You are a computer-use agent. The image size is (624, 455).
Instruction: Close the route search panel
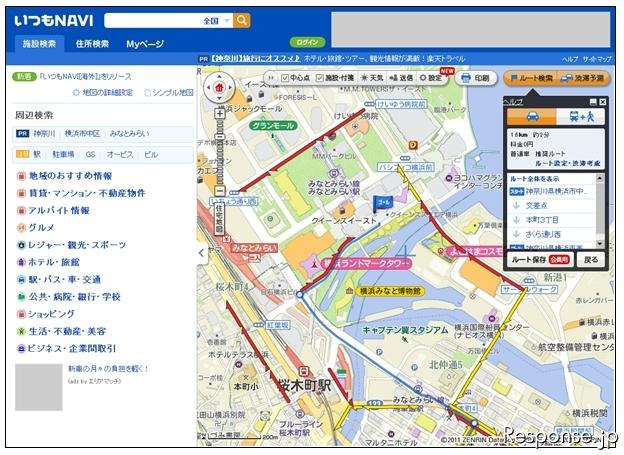click(603, 102)
